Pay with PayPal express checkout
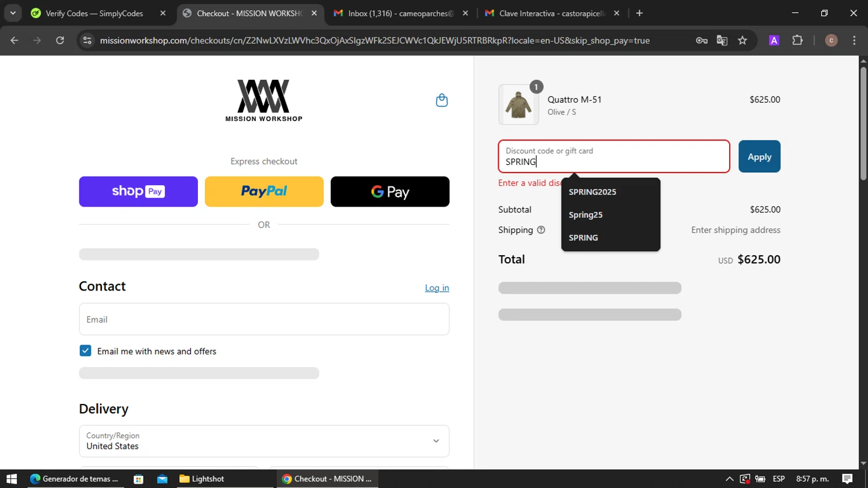 pos(264,192)
